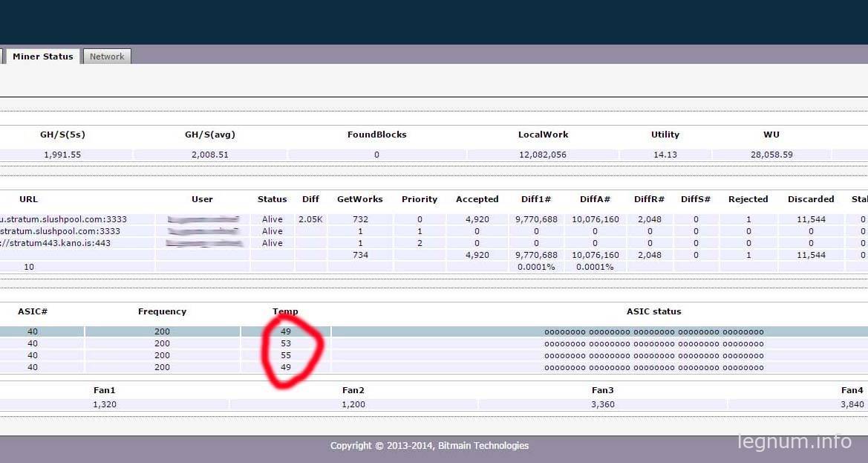Click the first slushpool.com:3333 pool URL

pyautogui.click(x=64, y=219)
